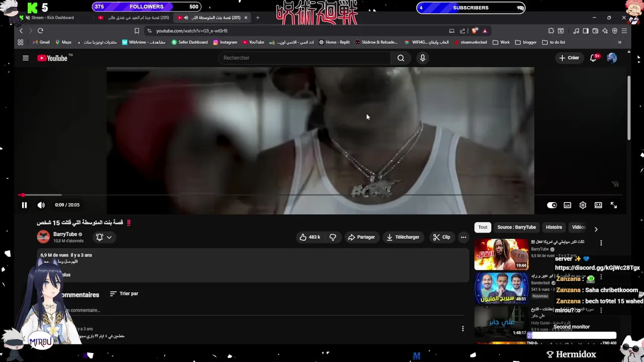Expand the blogger bookmarks folder

point(526,42)
